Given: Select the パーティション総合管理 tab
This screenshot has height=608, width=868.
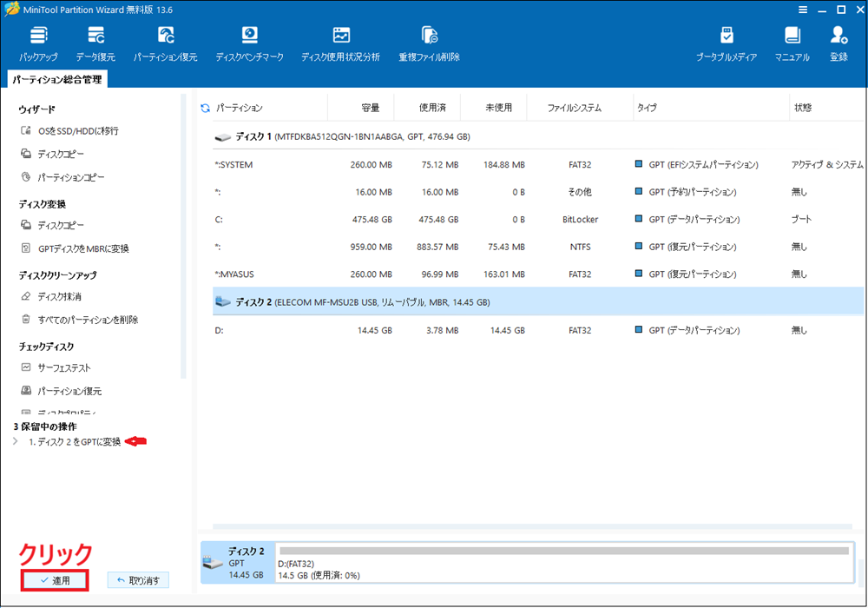Looking at the screenshot, I should pos(57,79).
